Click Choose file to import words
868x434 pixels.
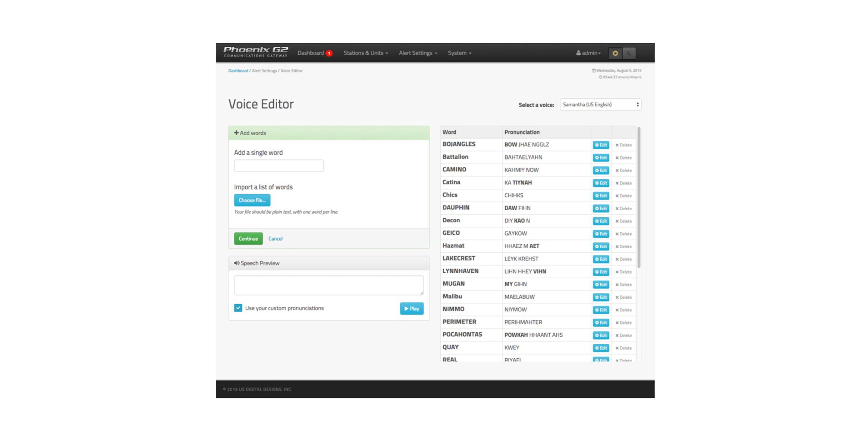[252, 200]
